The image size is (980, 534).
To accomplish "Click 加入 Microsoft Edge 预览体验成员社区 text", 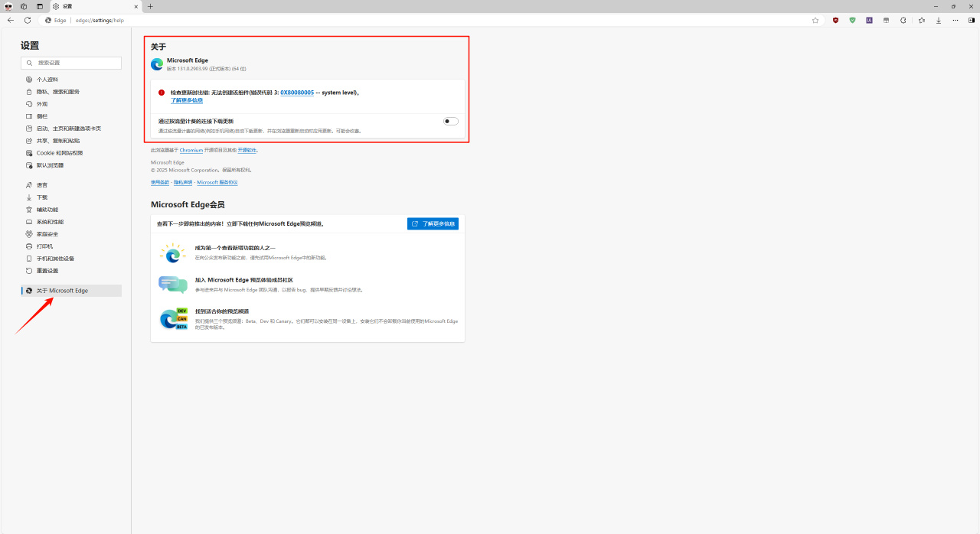I will click(244, 280).
